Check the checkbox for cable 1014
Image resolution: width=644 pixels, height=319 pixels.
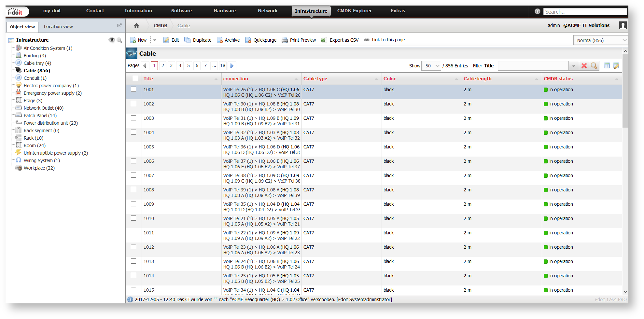(133, 275)
